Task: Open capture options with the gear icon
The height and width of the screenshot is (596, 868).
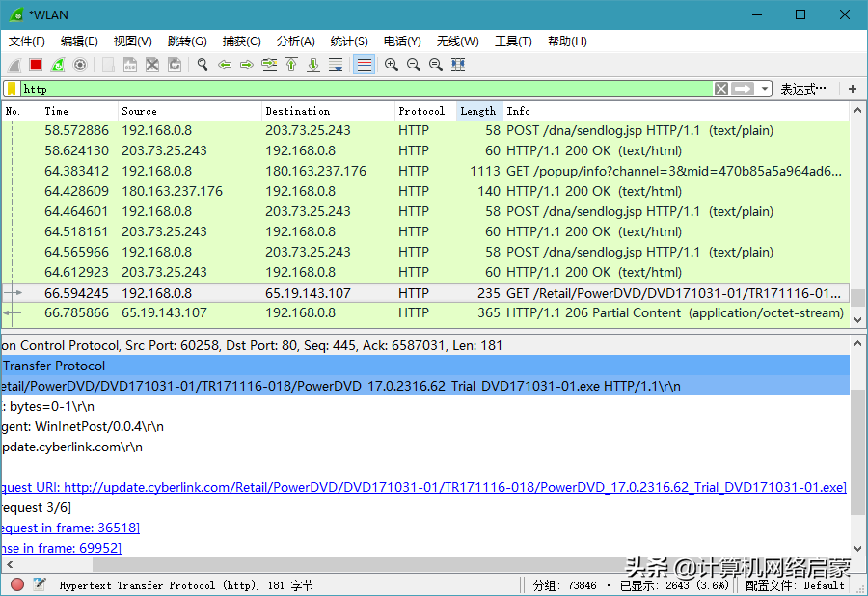Action: coord(77,65)
